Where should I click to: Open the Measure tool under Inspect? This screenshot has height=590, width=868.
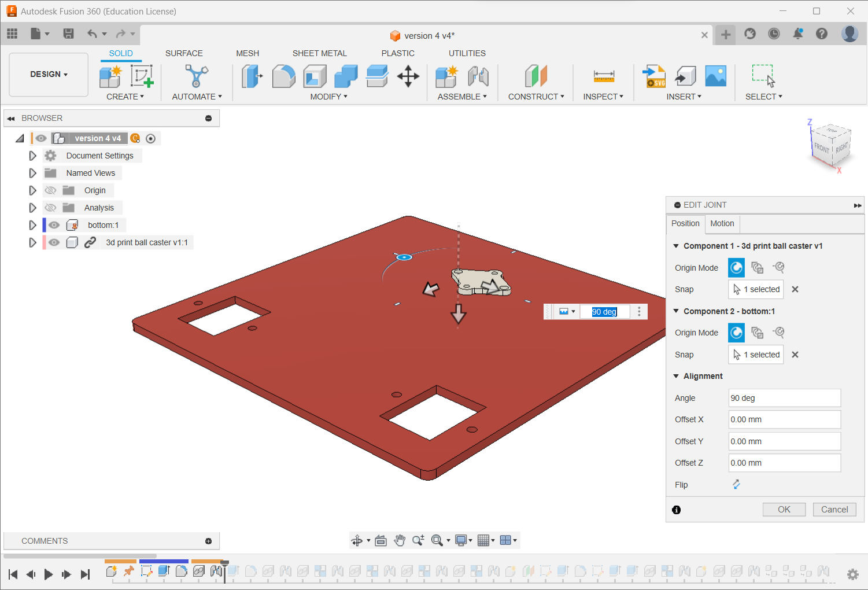coord(604,76)
